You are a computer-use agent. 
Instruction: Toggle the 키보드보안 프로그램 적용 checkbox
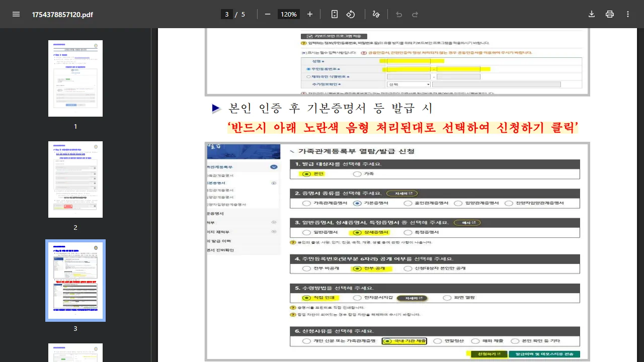(x=310, y=36)
